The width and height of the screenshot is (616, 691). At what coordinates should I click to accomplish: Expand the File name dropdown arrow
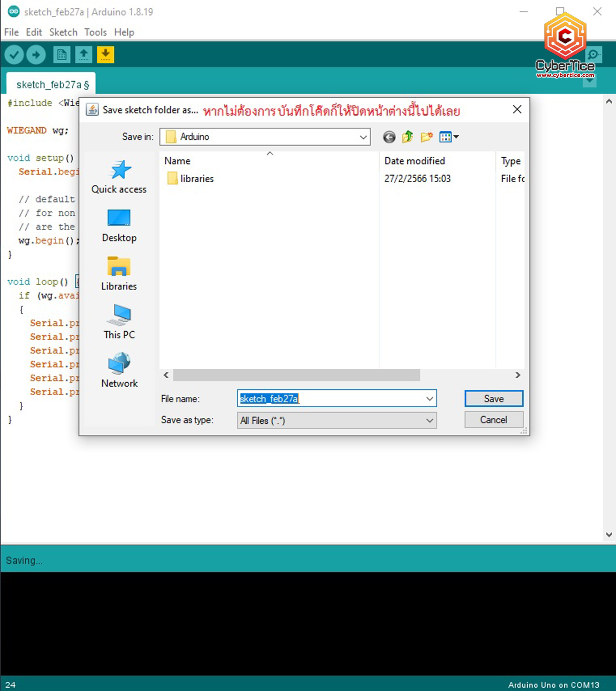tap(430, 399)
